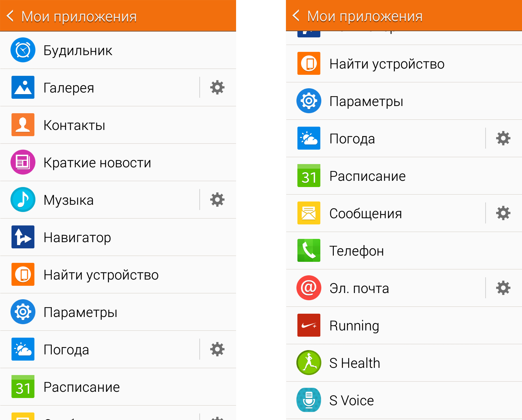Open the Телефон phone icon

click(x=309, y=250)
